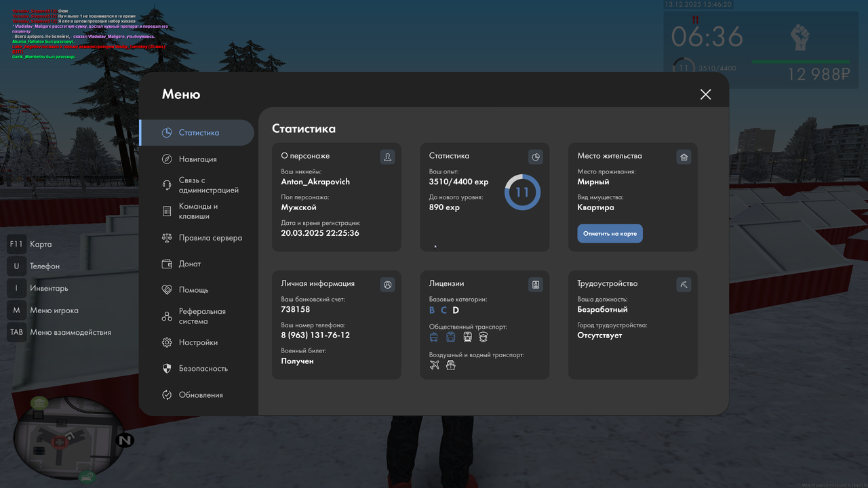Click the 12 988₽ money balance in HUD

pos(818,75)
